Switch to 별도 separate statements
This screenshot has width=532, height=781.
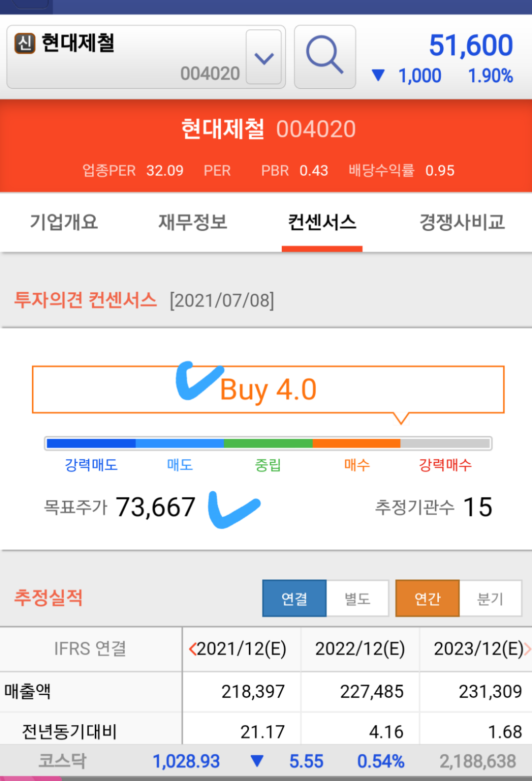pos(357,598)
